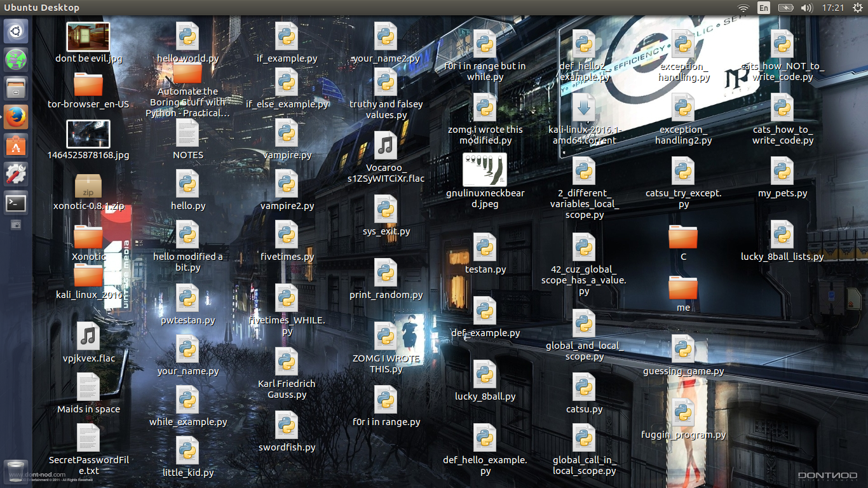Launch the Terminal from the launcher
This screenshot has width=868, height=488.
tap(16, 203)
